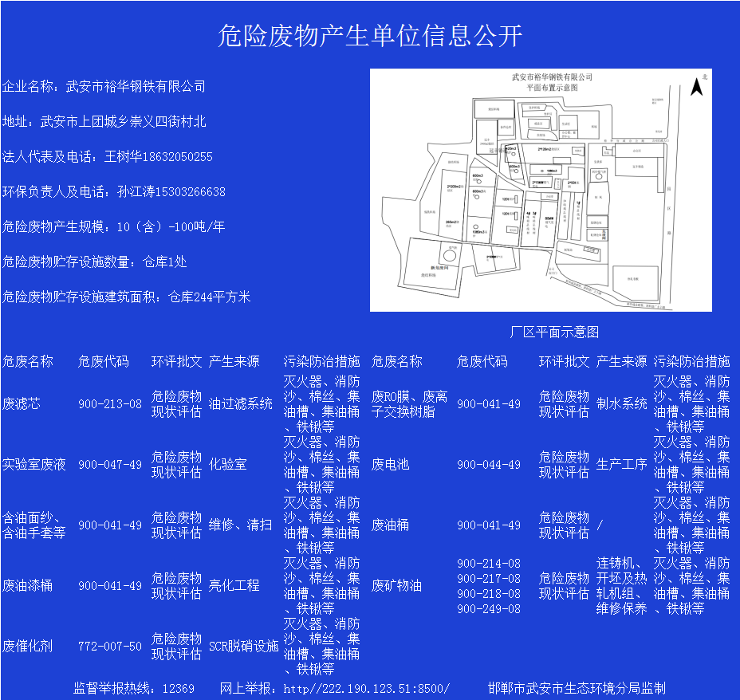
Task: Select the waste name 废矿物油
Action: coord(396,586)
